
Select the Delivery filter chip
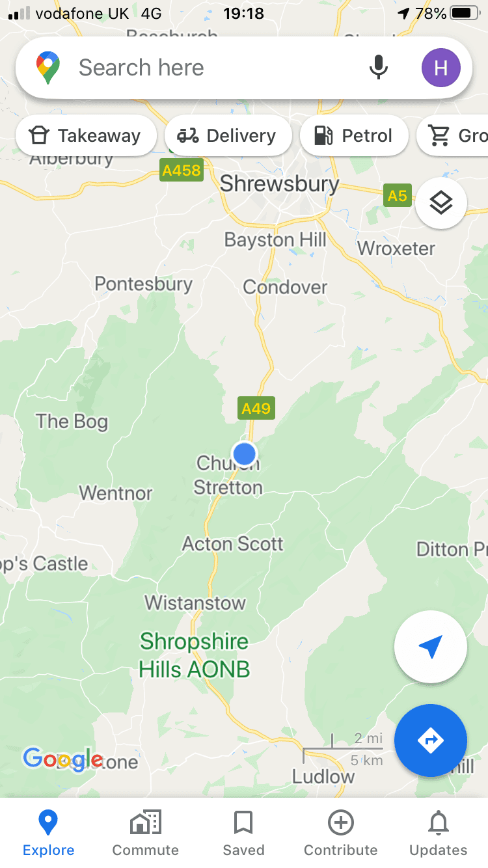pyautogui.click(x=228, y=135)
